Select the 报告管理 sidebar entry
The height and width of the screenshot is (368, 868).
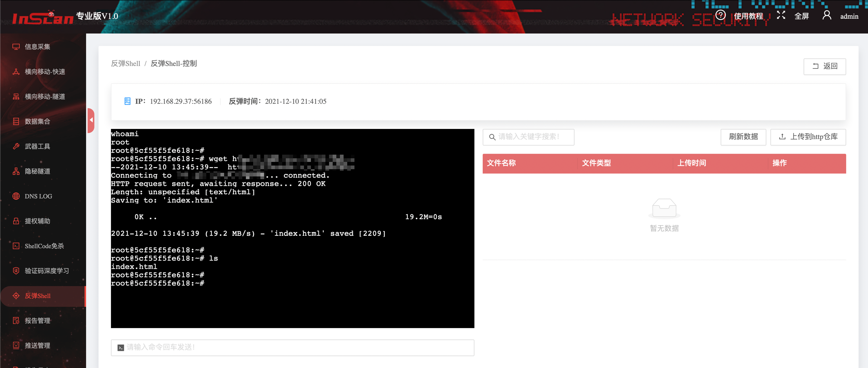pos(37,320)
